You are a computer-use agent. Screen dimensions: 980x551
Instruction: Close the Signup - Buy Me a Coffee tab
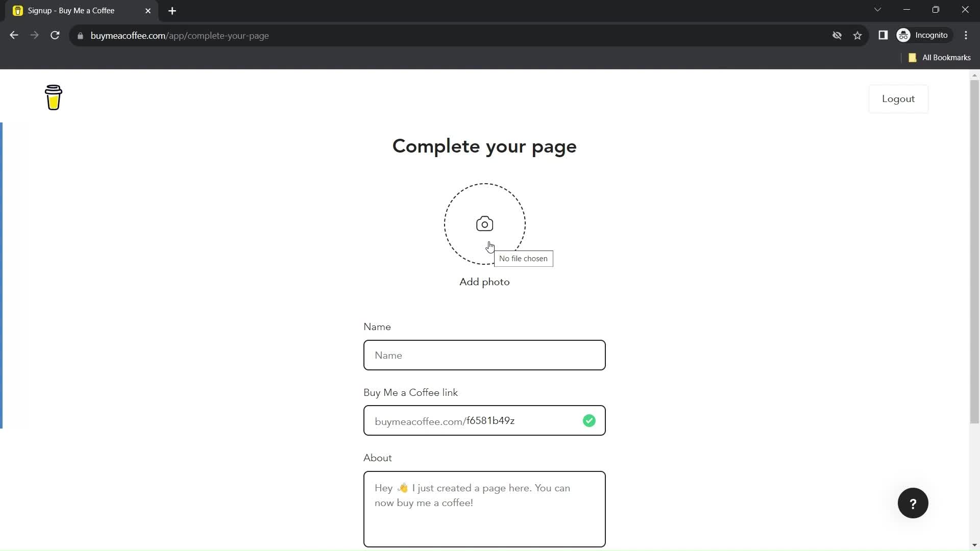coord(148,11)
